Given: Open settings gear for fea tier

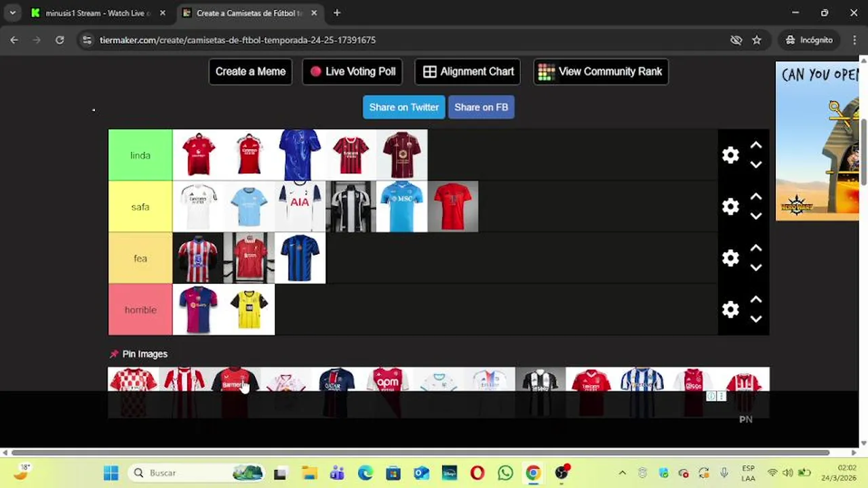Looking at the screenshot, I should point(730,258).
